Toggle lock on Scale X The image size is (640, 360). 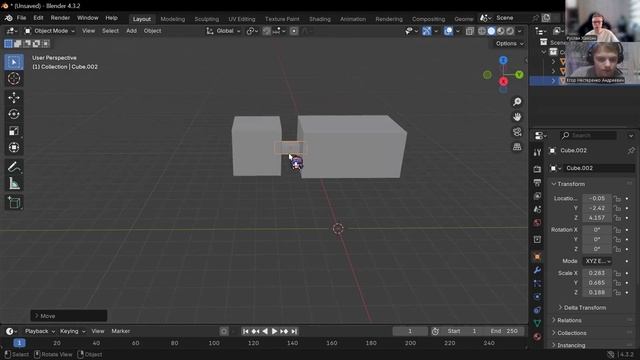[x=618, y=273]
